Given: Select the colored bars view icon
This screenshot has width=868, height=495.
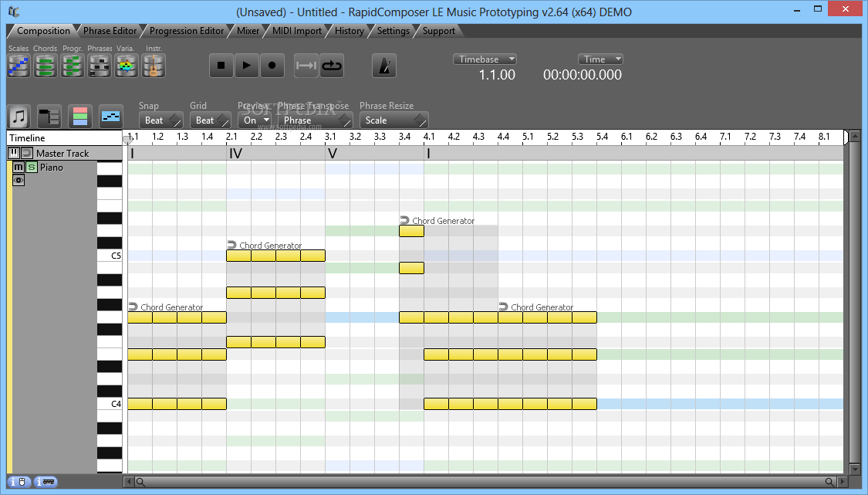Looking at the screenshot, I should tap(80, 117).
